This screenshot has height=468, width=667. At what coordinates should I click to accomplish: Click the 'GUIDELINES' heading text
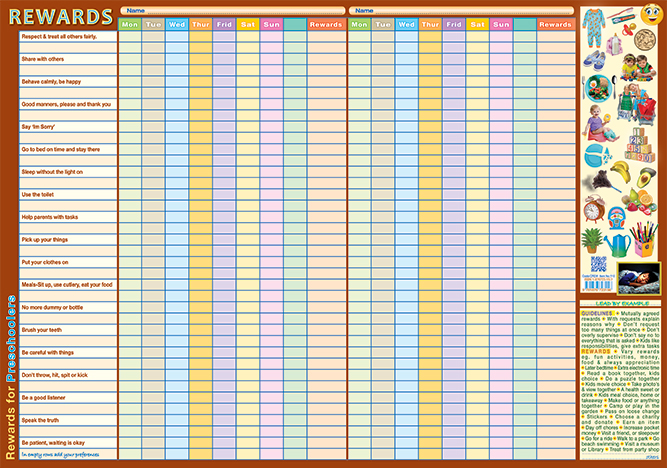[x=597, y=313]
